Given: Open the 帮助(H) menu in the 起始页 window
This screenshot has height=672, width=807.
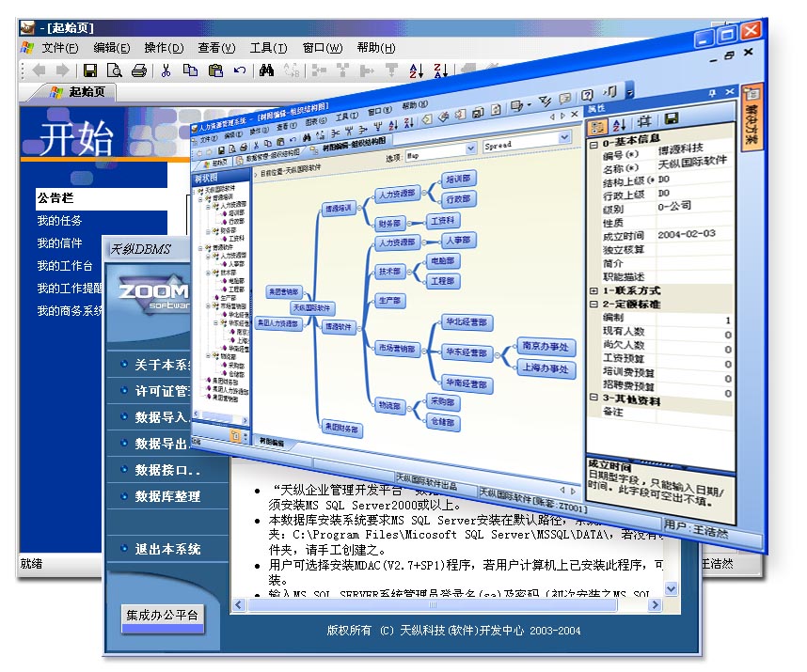Looking at the screenshot, I should [x=376, y=48].
